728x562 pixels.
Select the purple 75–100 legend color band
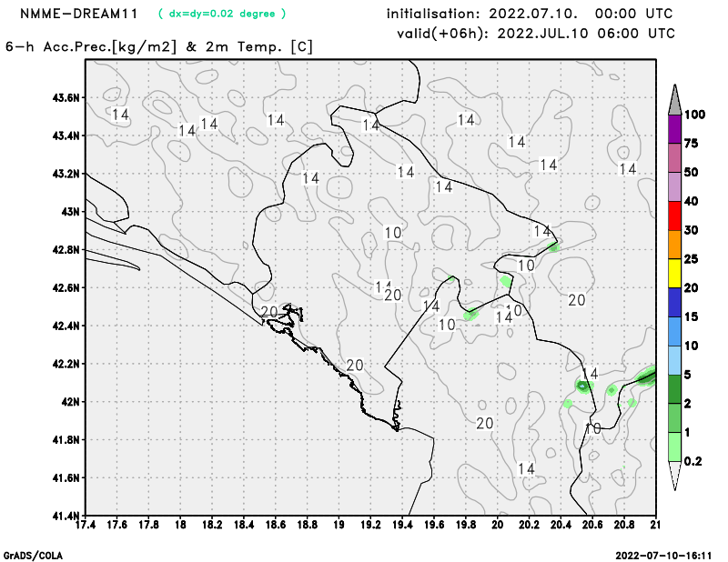[674, 129]
